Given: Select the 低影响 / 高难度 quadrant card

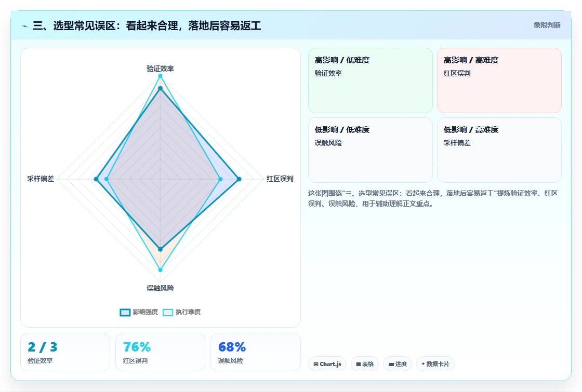Looking at the screenshot, I should tap(499, 150).
